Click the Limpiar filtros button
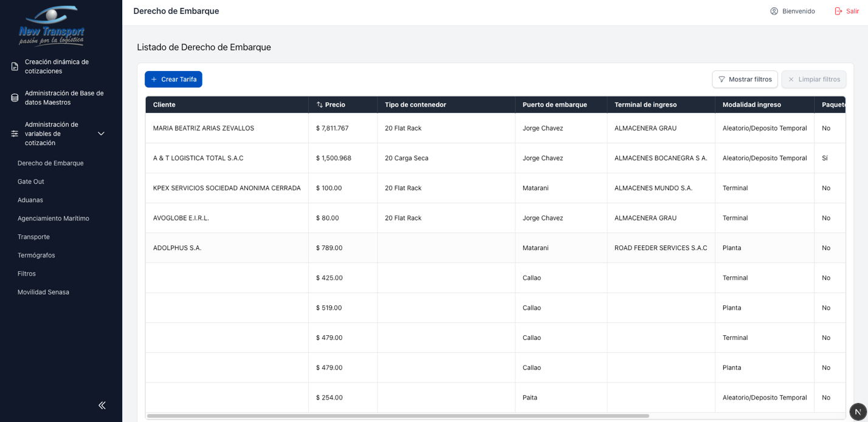 (x=813, y=80)
